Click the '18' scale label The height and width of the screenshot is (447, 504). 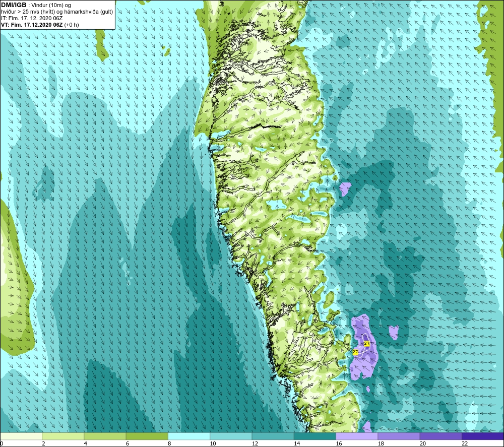click(381, 443)
